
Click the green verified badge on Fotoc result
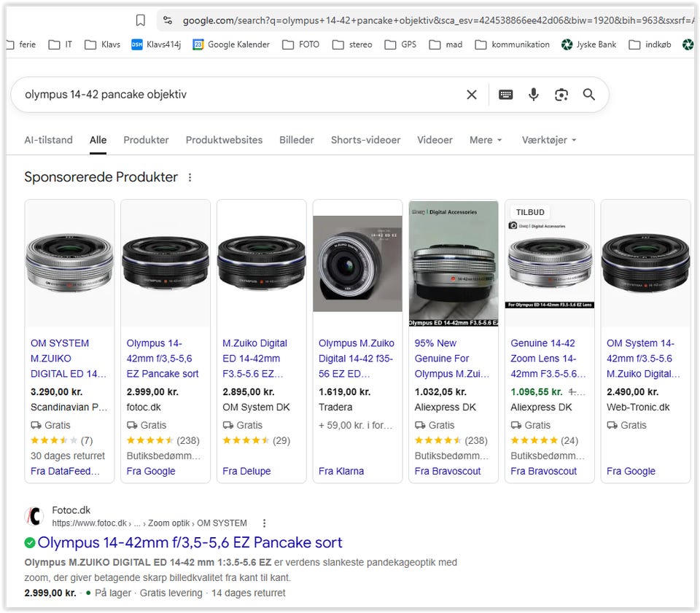coord(30,542)
